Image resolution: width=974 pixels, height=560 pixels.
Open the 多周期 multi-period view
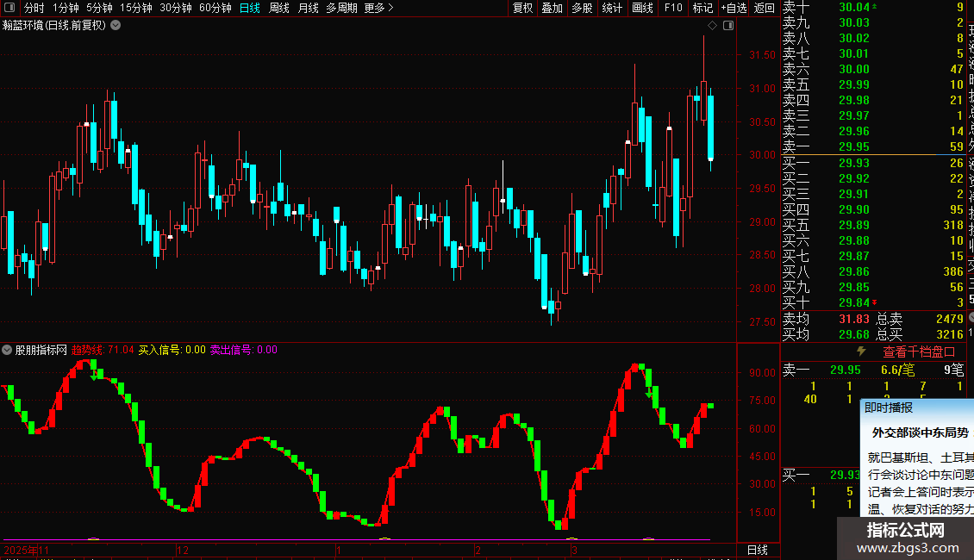tap(341, 8)
